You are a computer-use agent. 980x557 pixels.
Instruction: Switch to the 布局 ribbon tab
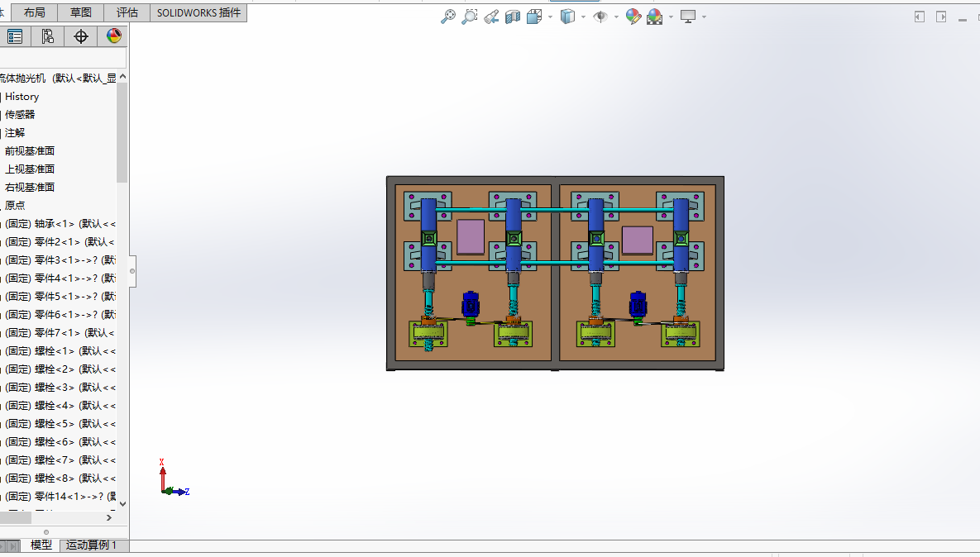(x=35, y=12)
